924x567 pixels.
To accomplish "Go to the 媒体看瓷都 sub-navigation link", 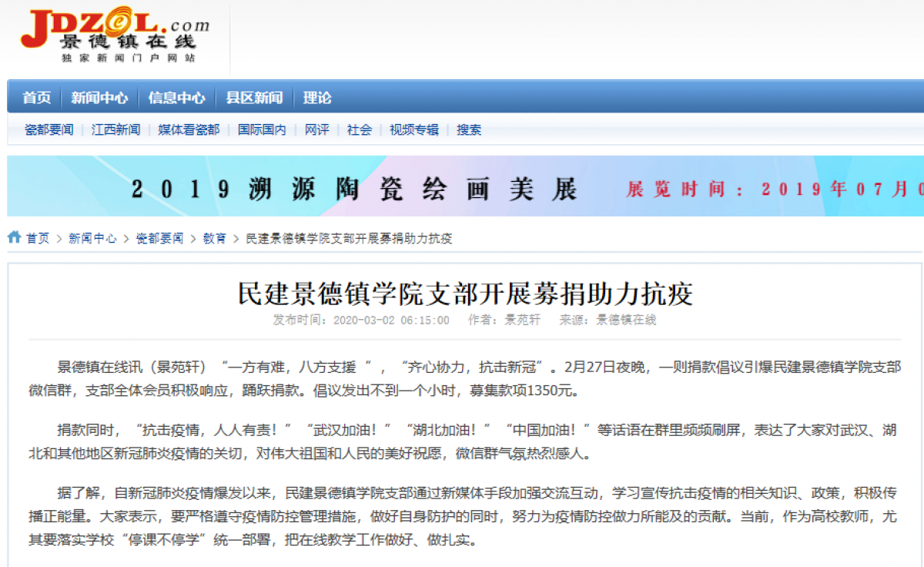I will [189, 130].
